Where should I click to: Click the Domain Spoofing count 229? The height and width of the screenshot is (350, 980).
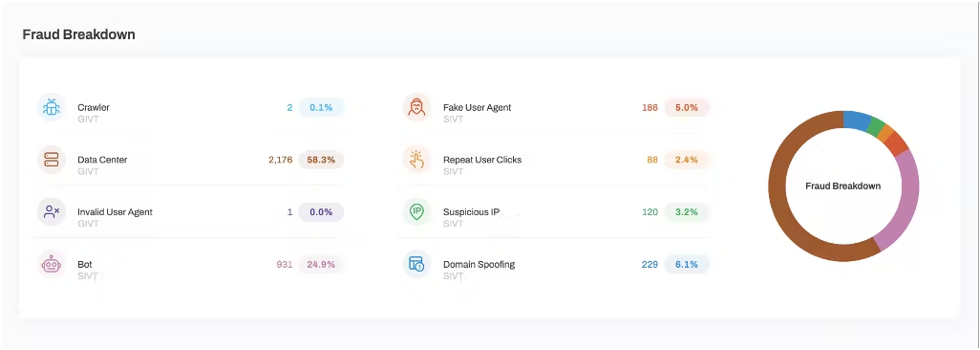(x=650, y=264)
